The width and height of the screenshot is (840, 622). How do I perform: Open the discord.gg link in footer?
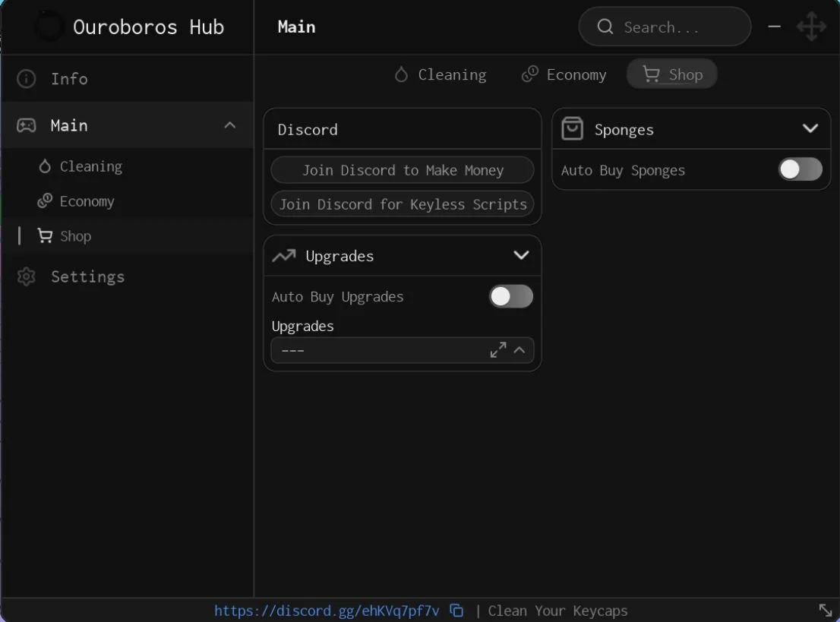(327, 611)
